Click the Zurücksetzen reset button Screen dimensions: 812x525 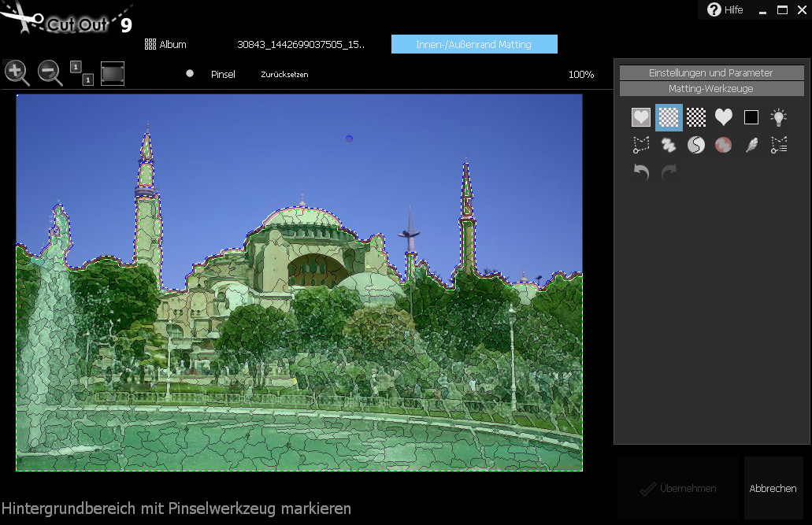pyautogui.click(x=284, y=74)
